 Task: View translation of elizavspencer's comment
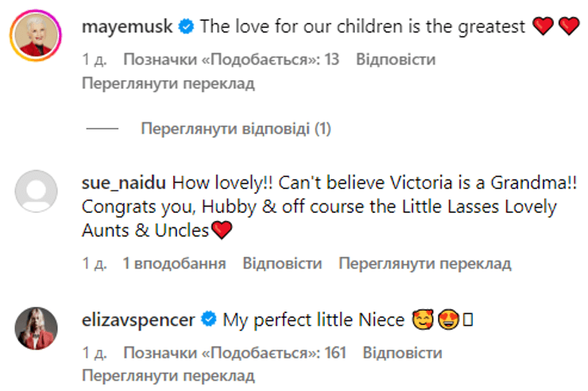pos(168,376)
